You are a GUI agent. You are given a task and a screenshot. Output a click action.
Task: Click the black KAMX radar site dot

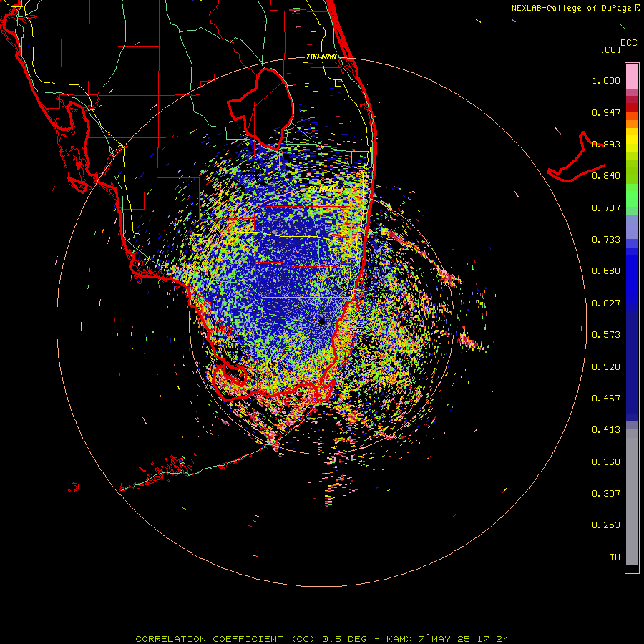[322, 321]
